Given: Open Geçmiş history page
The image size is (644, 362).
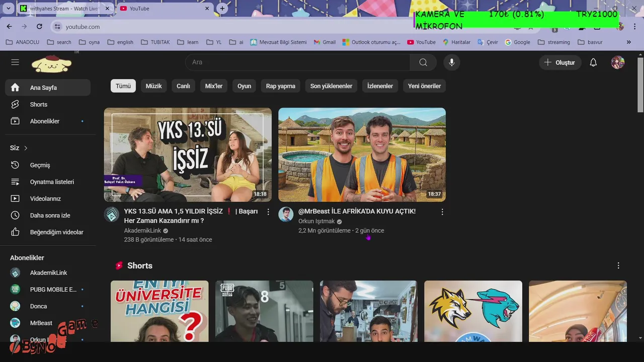Looking at the screenshot, I should pos(48,165).
